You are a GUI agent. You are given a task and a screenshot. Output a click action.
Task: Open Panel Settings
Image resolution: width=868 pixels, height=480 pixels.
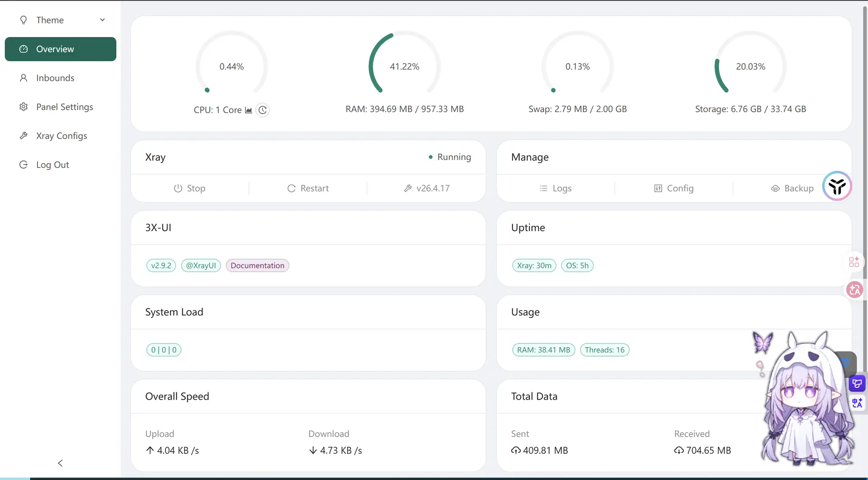(61, 107)
